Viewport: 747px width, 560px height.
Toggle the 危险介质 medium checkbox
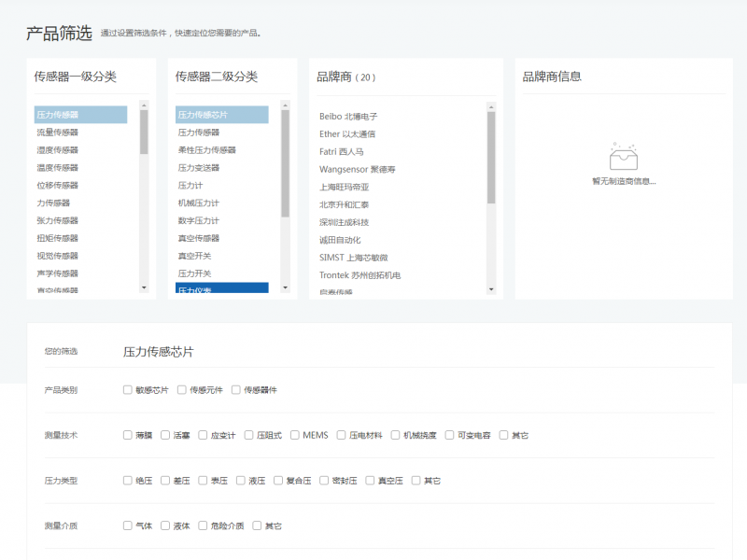point(203,525)
